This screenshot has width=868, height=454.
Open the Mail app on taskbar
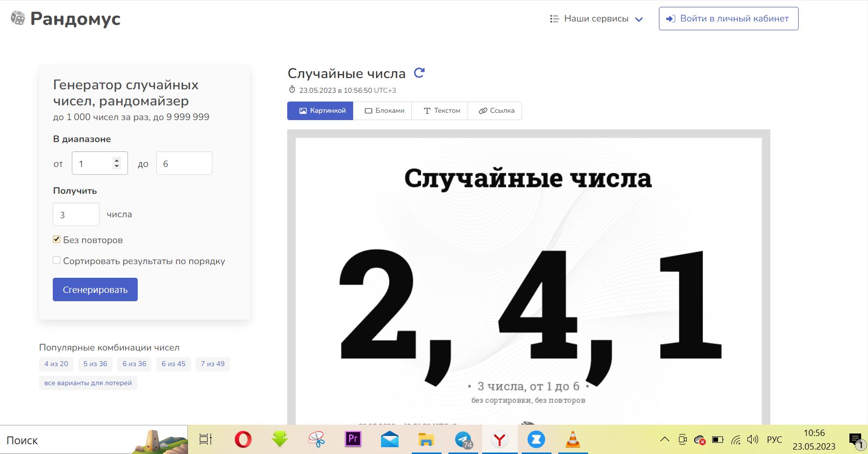pyautogui.click(x=389, y=440)
